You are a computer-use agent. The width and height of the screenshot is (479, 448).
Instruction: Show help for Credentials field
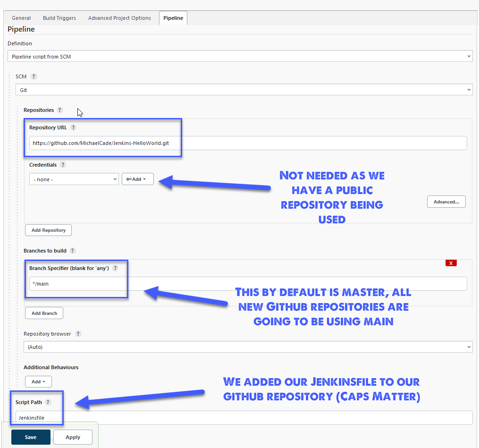[63, 165]
